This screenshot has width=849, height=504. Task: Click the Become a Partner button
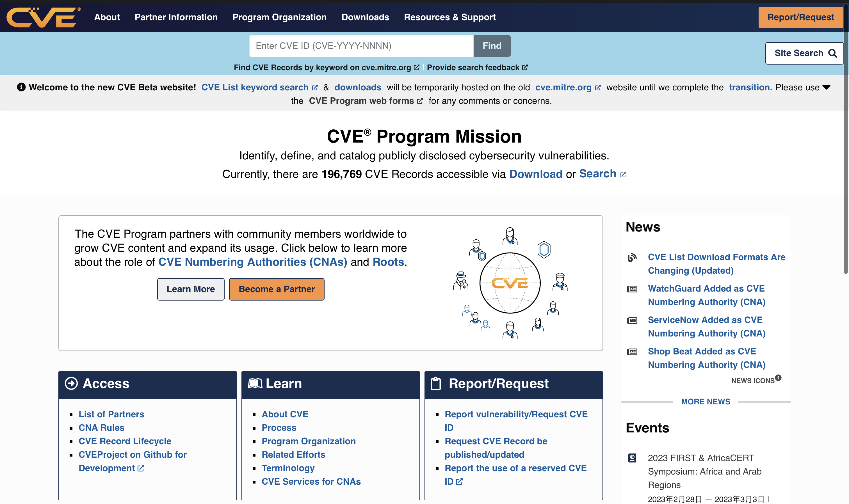277,289
